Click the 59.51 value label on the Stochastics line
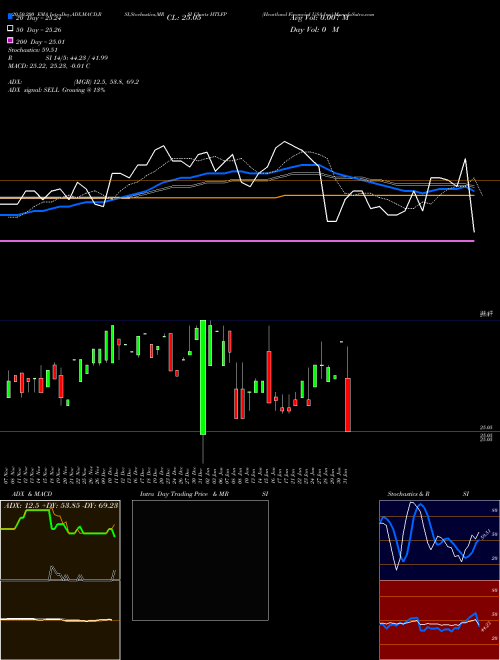The width and height of the screenshot is (500, 660). 484,535
